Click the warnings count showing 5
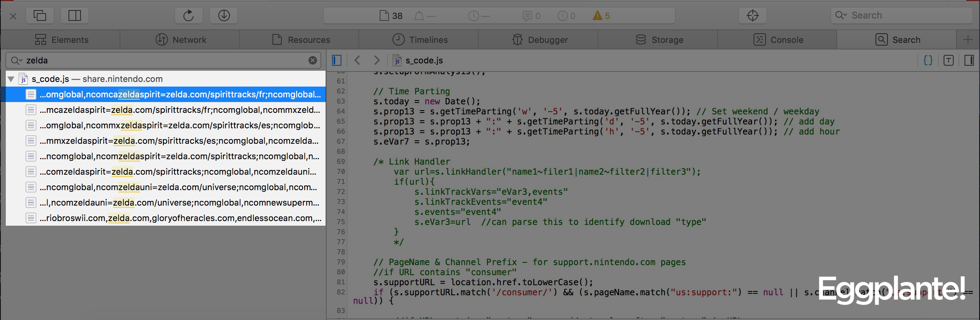The image size is (980, 320). 601,16
